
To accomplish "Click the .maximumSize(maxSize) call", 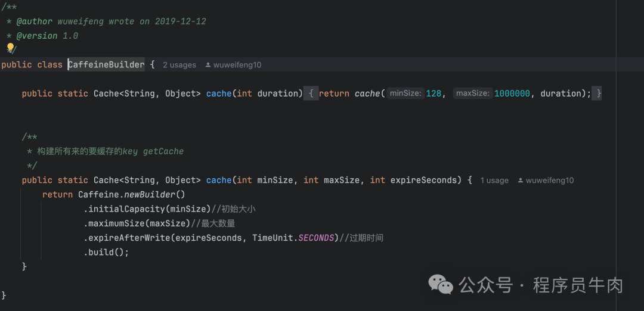I will click(x=137, y=223).
